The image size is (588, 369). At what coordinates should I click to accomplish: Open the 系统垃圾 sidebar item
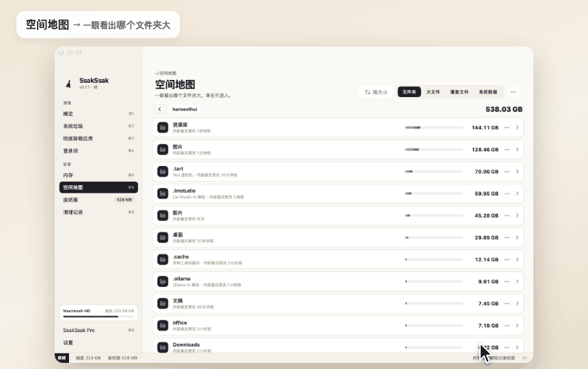(98, 126)
